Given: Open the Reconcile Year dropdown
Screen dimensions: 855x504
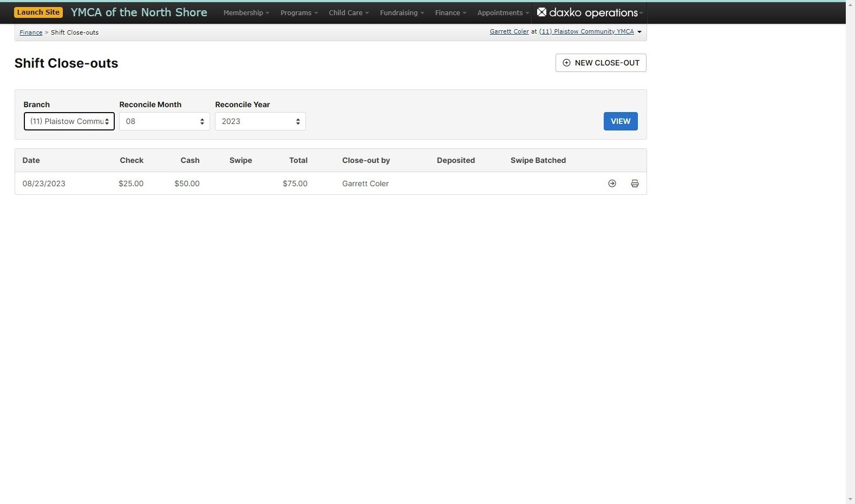Looking at the screenshot, I should 260,121.
